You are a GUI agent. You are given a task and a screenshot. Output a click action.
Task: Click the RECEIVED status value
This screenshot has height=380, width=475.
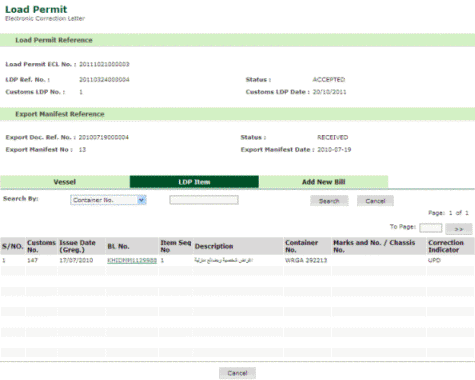[332, 137]
